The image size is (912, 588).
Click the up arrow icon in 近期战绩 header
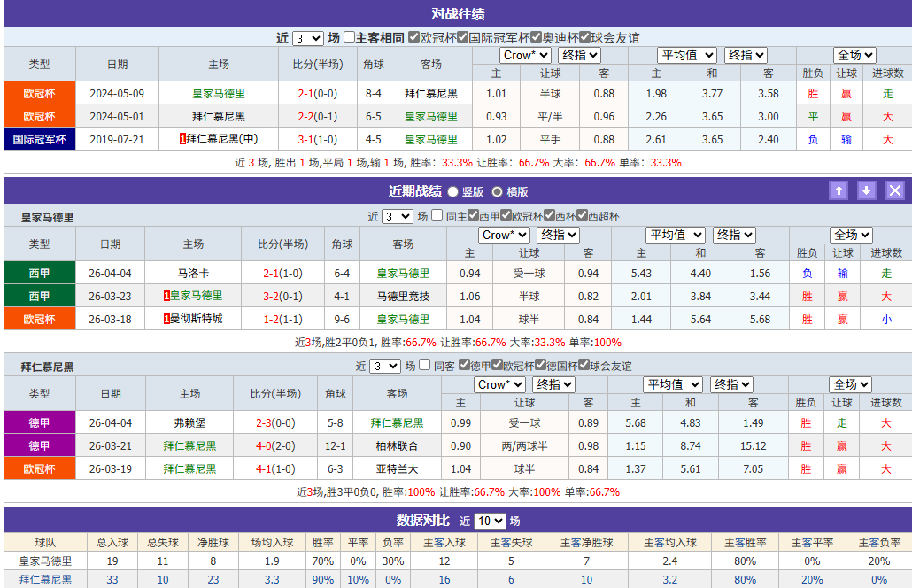[x=839, y=190]
